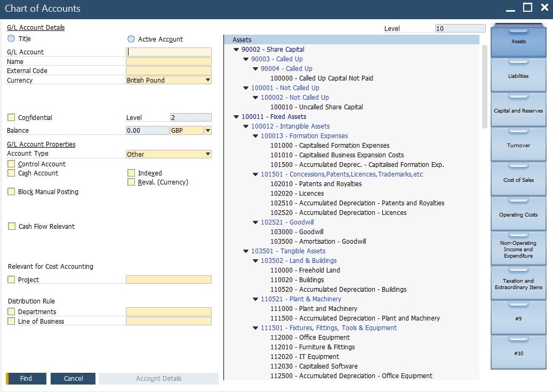Enable the Confidential checkbox
This screenshot has width=553, height=392.
coord(11,117)
